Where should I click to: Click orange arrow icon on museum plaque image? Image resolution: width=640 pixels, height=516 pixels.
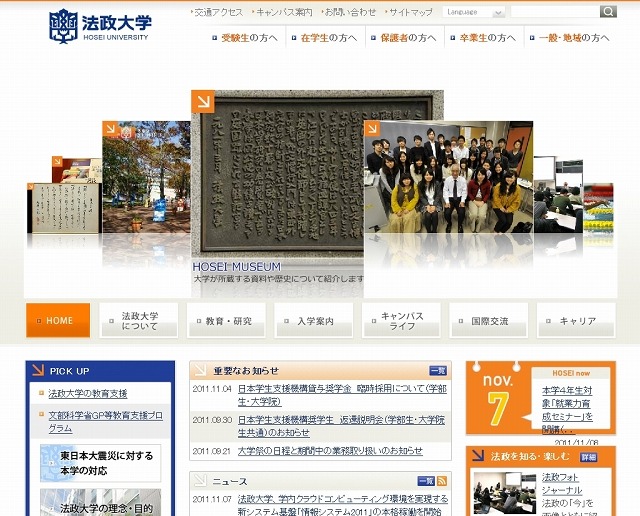coord(203,101)
